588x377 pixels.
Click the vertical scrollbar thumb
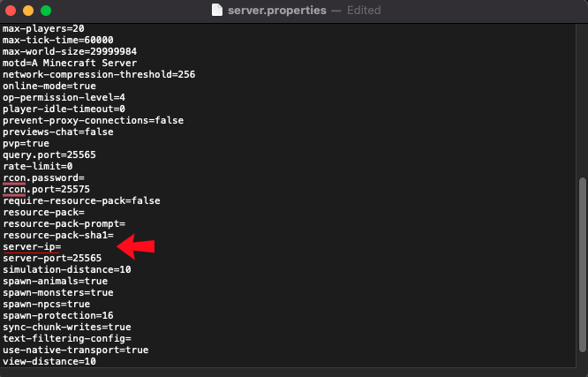[581, 265]
